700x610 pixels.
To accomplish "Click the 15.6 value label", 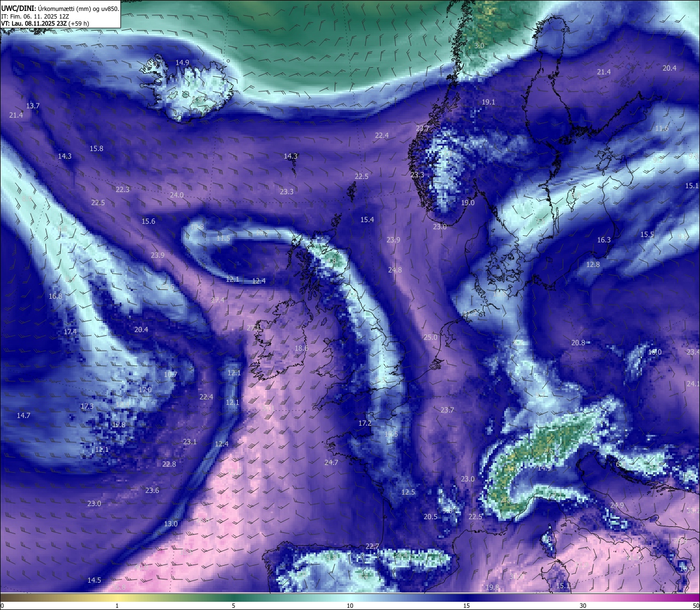I will [x=148, y=222].
